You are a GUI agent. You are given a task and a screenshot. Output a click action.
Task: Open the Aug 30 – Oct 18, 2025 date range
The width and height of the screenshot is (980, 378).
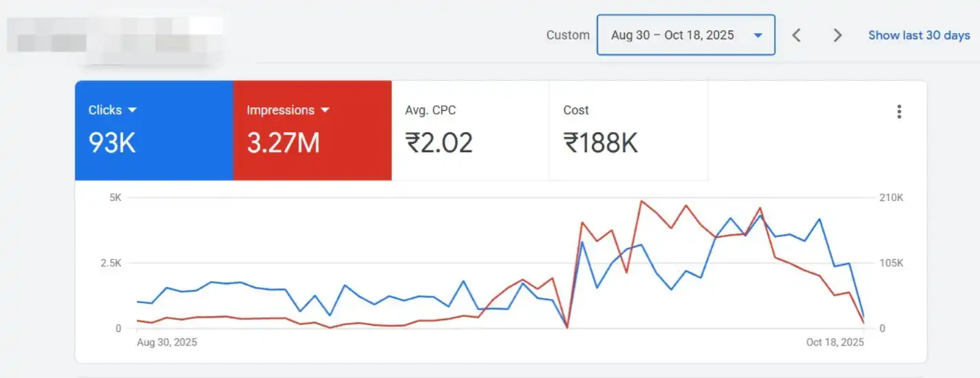(x=672, y=35)
